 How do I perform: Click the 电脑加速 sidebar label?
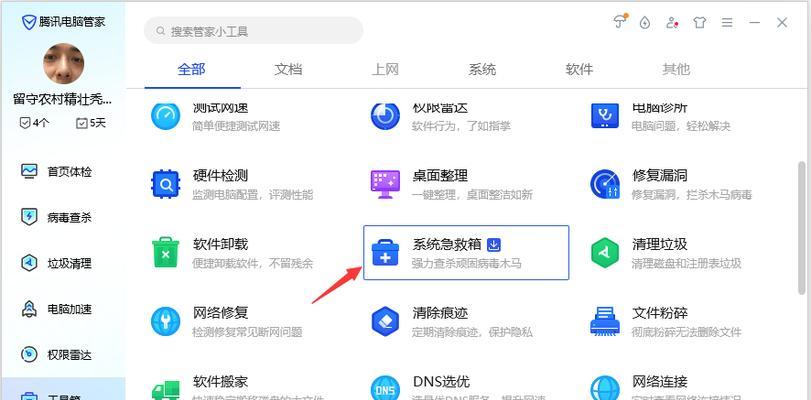(69, 309)
